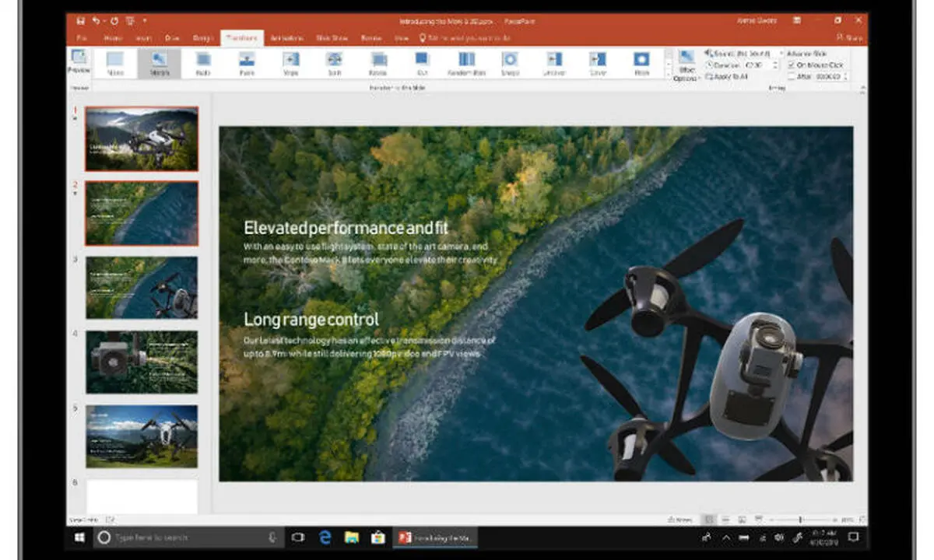This screenshot has height=560, width=934.
Task: Click the Apply To All button
Action: point(728,77)
